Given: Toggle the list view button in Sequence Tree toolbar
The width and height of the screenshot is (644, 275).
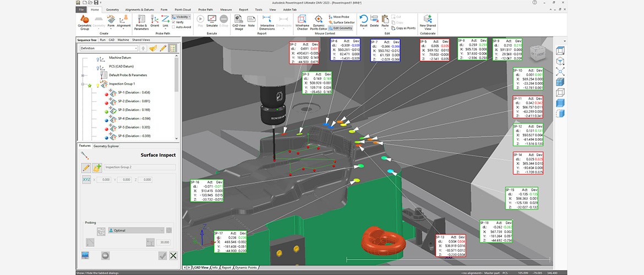Looking at the screenshot, I should [x=172, y=48].
